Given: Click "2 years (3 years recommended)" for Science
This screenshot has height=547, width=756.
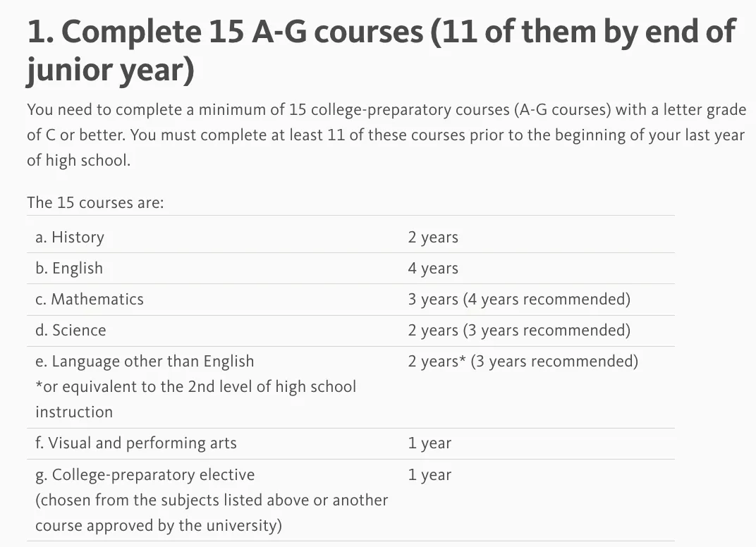Looking at the screenshot, I should tap(518, 331).
